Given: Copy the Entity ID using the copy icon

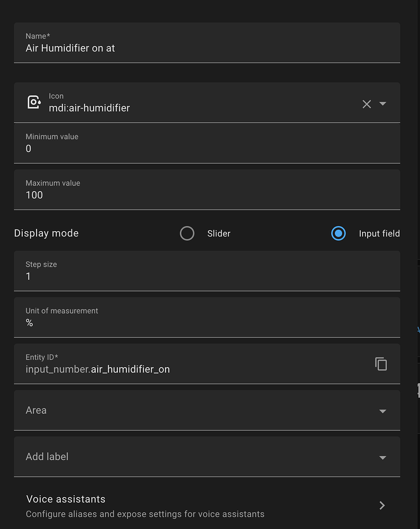Looking at the screenshot, I should point(381,363).
